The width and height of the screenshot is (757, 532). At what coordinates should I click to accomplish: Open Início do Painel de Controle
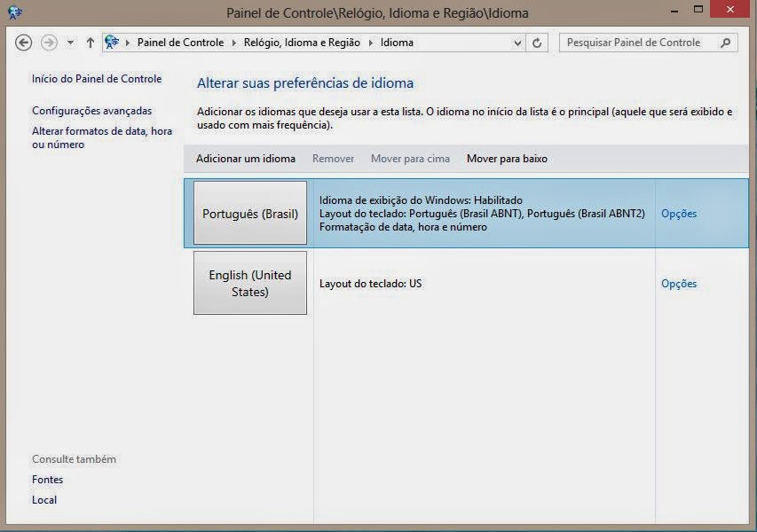click(97, 79)
